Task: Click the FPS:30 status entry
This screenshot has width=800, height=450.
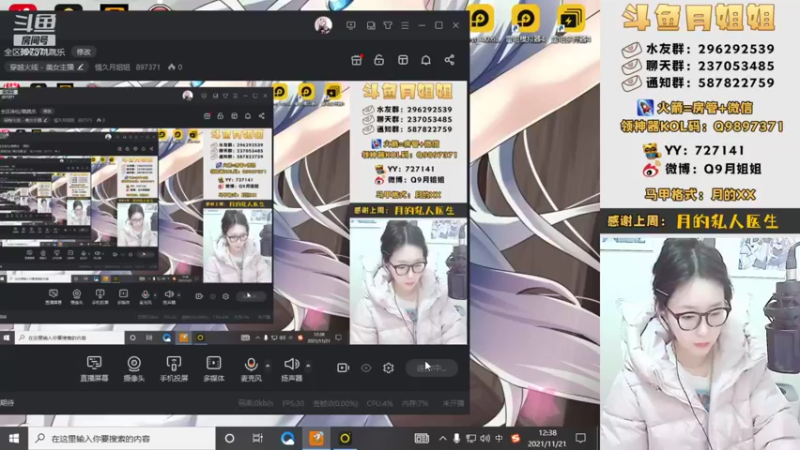Action: [x=293, y=403]
